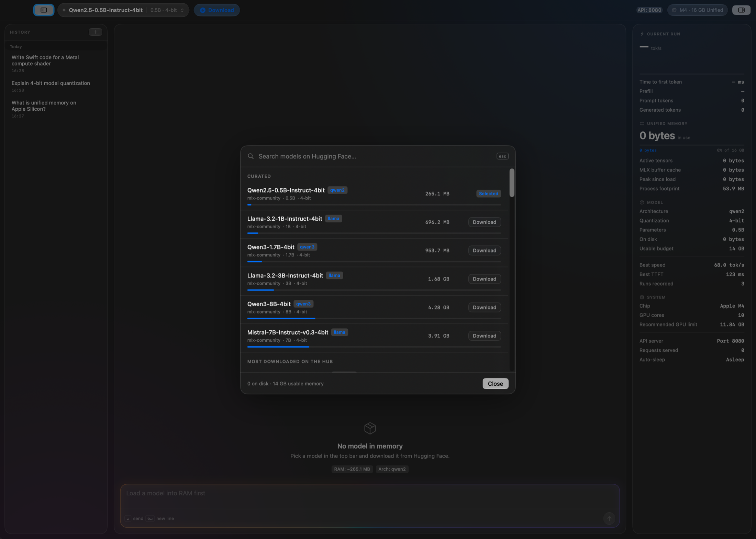The width and height of the screenshot is (756, 539).
Task: Click the RAM: ~265.1 MB chip
Action: [x=352, y=469]
